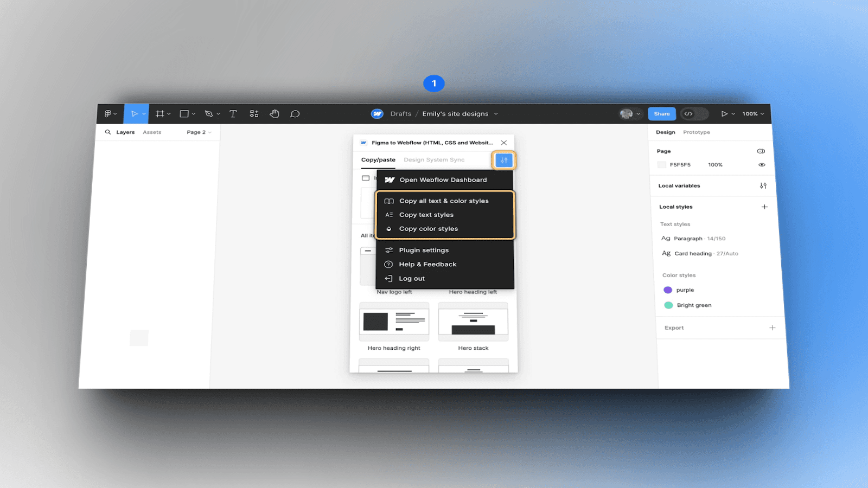Select the Comment tool

295,114
